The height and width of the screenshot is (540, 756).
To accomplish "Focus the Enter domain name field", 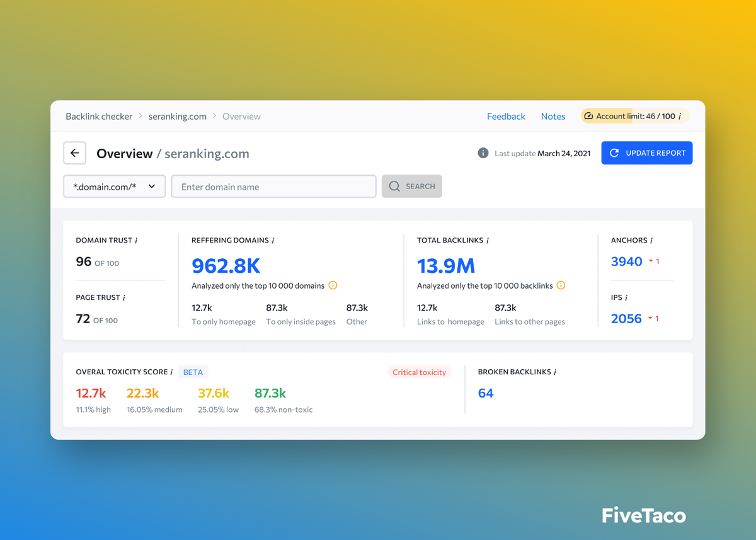I will coord(274,187).
